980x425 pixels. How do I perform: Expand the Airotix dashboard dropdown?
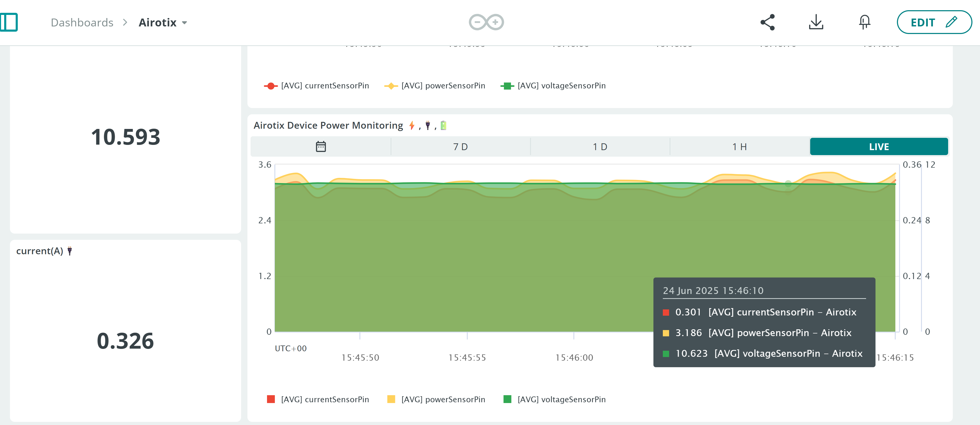[184, 23]
